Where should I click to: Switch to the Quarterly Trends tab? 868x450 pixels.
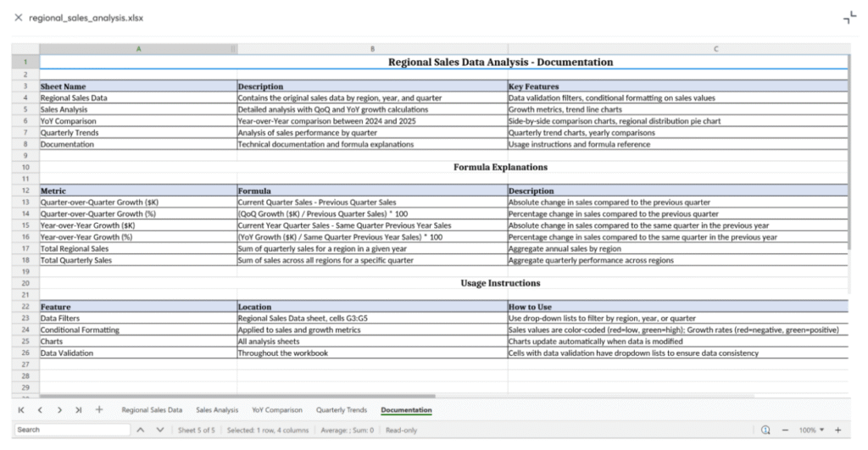pyautogui.click(x=342, y=410)
